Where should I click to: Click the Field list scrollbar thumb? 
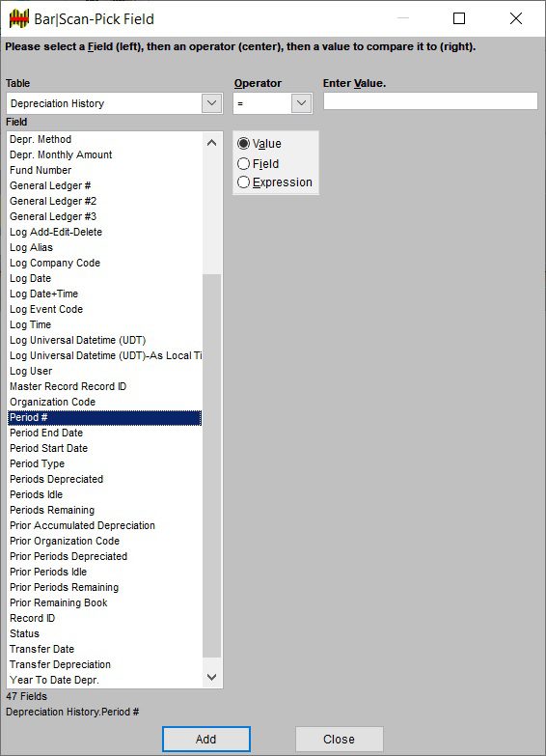211,465
